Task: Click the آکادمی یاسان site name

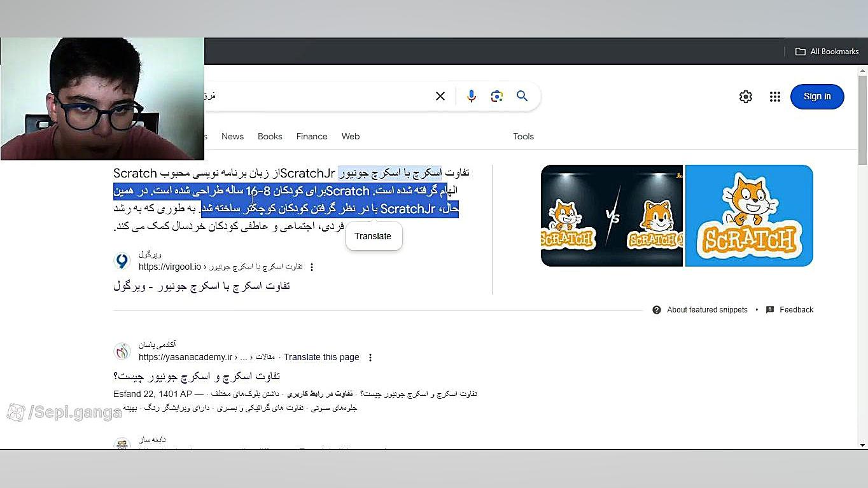Action: point(157,345)
